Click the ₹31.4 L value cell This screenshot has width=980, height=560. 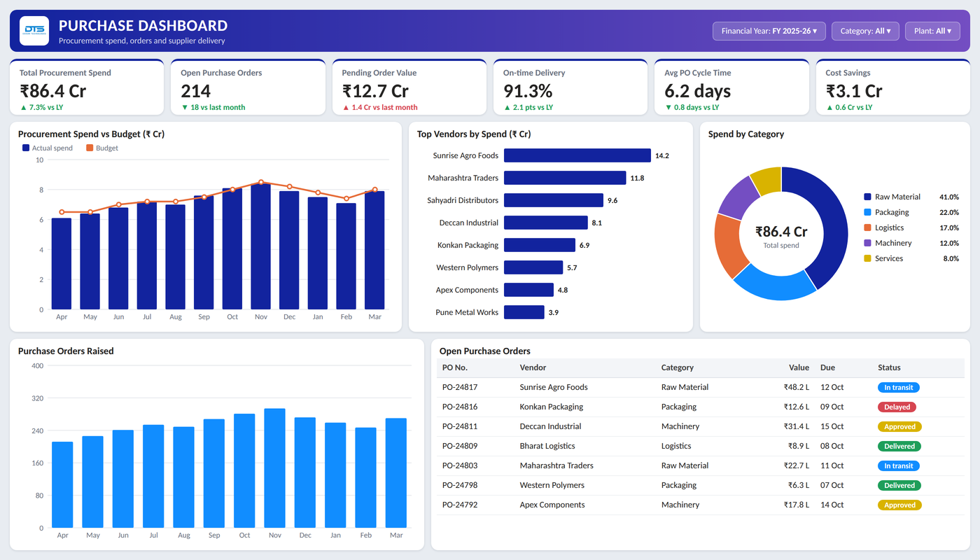(x=796, y=426)
